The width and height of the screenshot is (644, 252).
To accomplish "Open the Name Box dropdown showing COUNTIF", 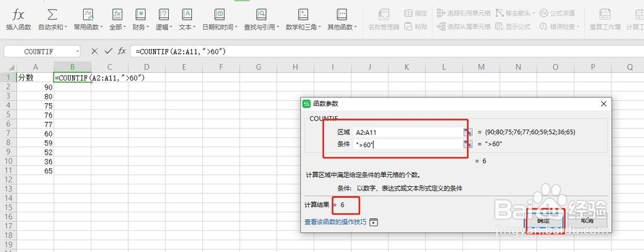I will pos(78,52).
